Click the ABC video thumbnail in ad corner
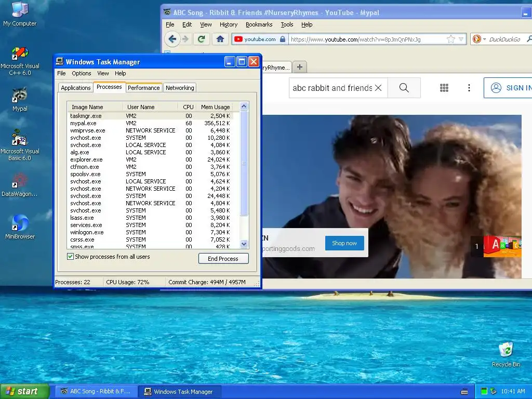Image resolution: width=532 pixels, height=399 pixels. point(502,246)
